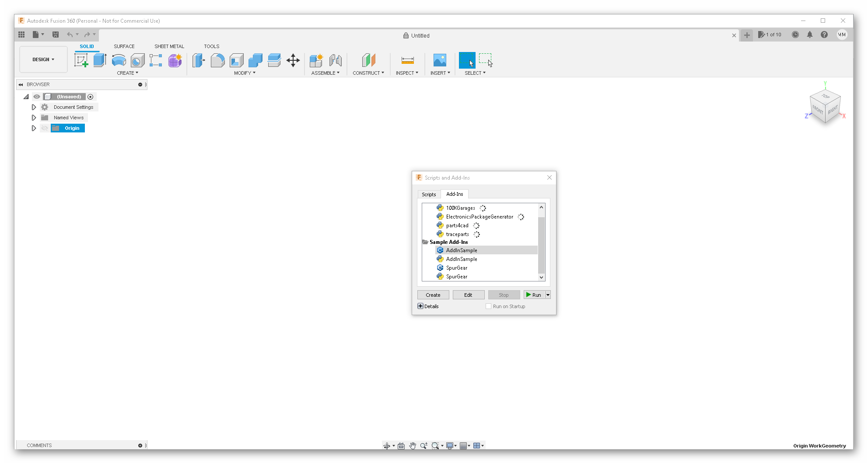This screenshot has width=868, height=472.
Task: Activate the Press Pull tool
Action: tap(199, 60)
